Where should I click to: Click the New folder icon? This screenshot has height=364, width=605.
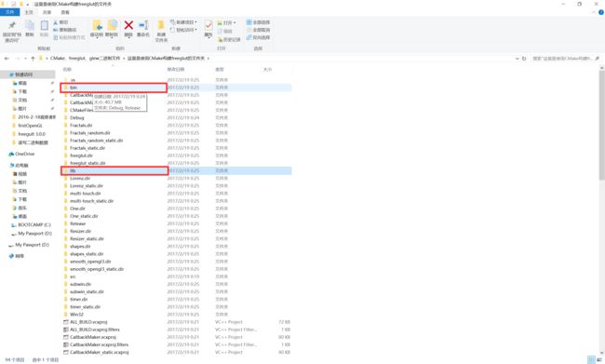161,26
